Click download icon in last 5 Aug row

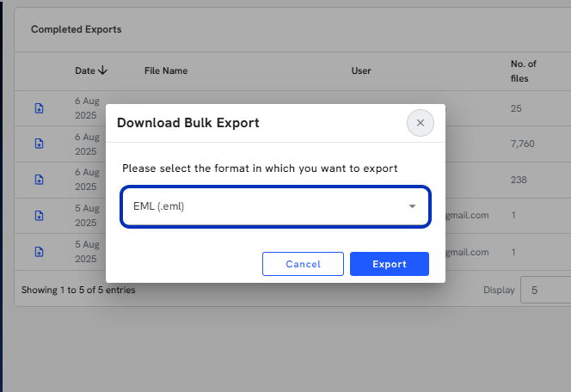(39, 252)
